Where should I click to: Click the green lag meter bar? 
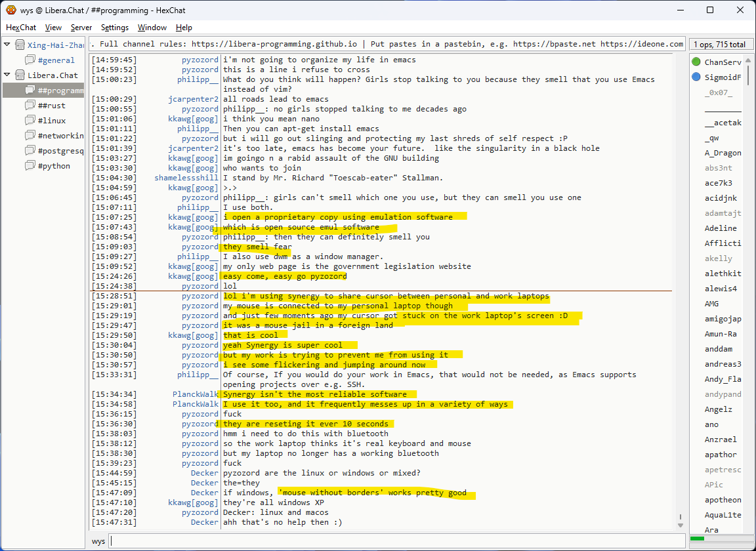698,539
